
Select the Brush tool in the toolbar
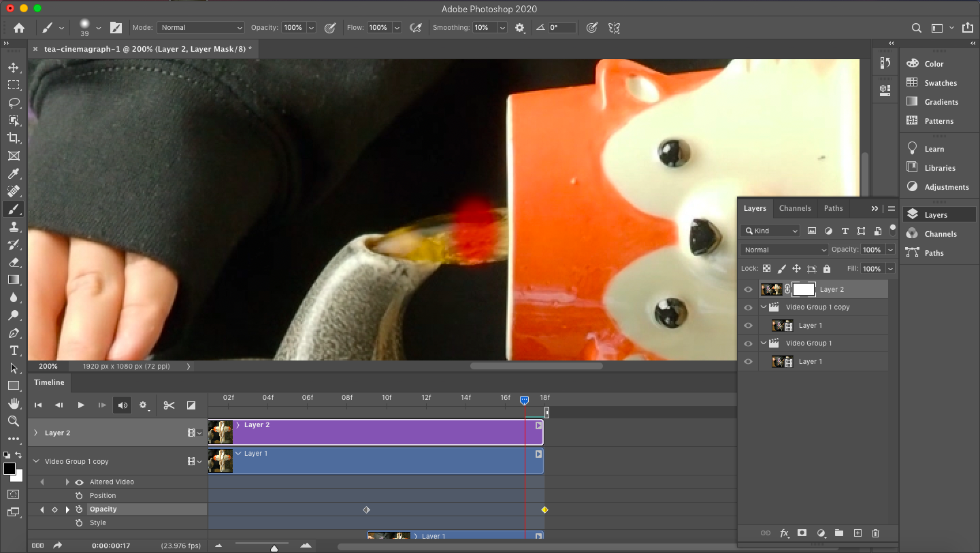coord(14,209)
